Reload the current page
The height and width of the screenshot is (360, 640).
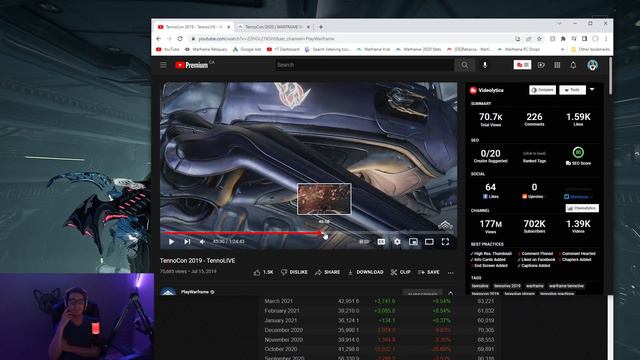[180, 39]
